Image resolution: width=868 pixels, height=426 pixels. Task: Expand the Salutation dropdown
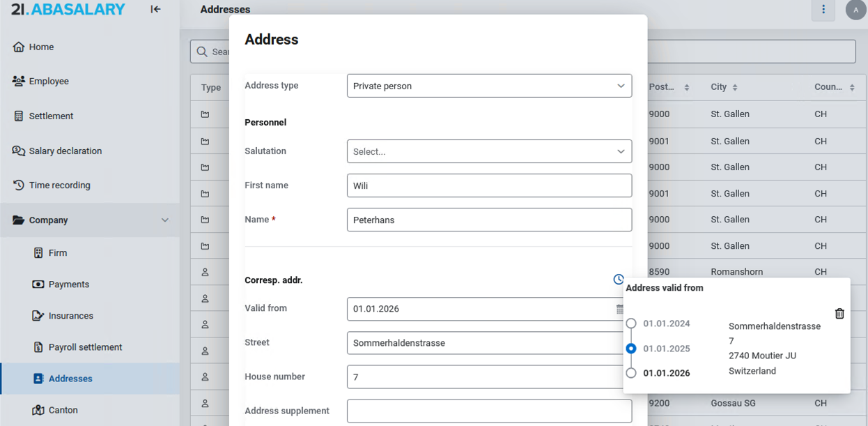[489, 151]
